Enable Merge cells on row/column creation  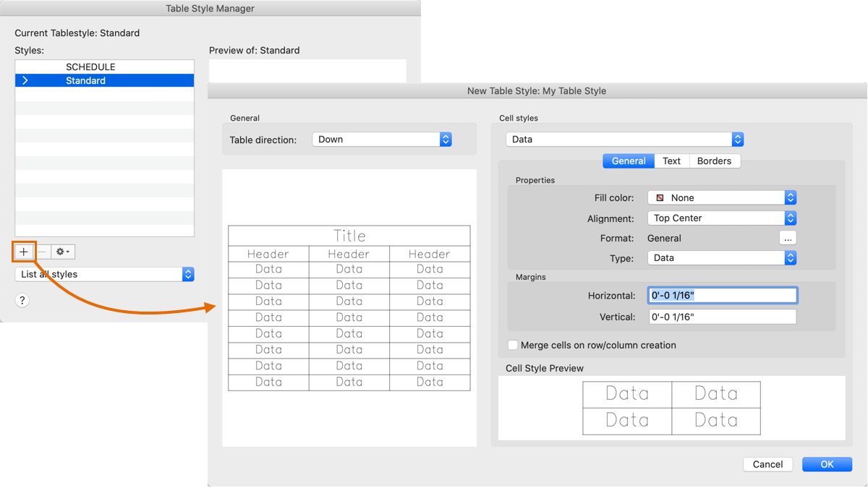click(x=513, y=345)
